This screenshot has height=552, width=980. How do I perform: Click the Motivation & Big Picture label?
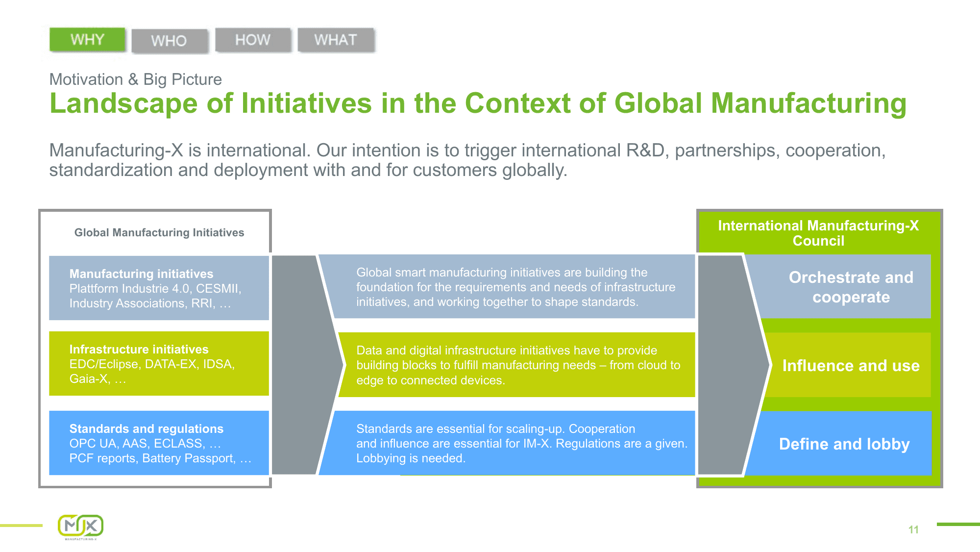click(x=135, y=79)
